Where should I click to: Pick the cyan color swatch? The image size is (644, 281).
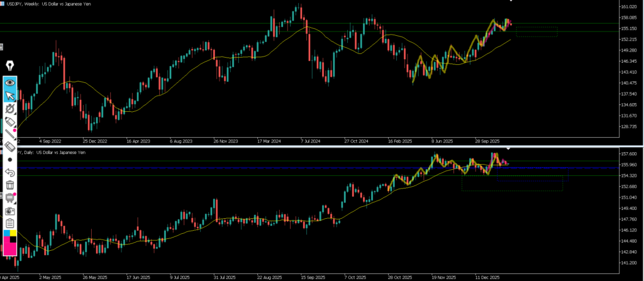6,234
